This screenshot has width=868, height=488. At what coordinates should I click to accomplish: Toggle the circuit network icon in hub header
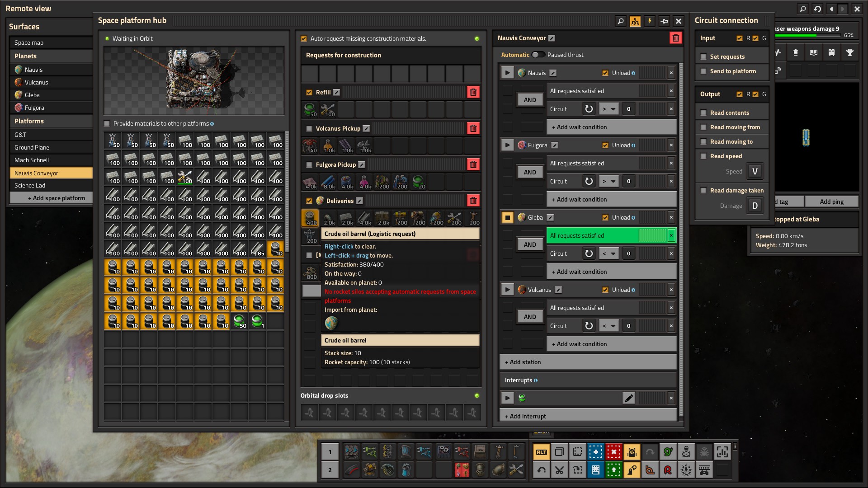635,21
